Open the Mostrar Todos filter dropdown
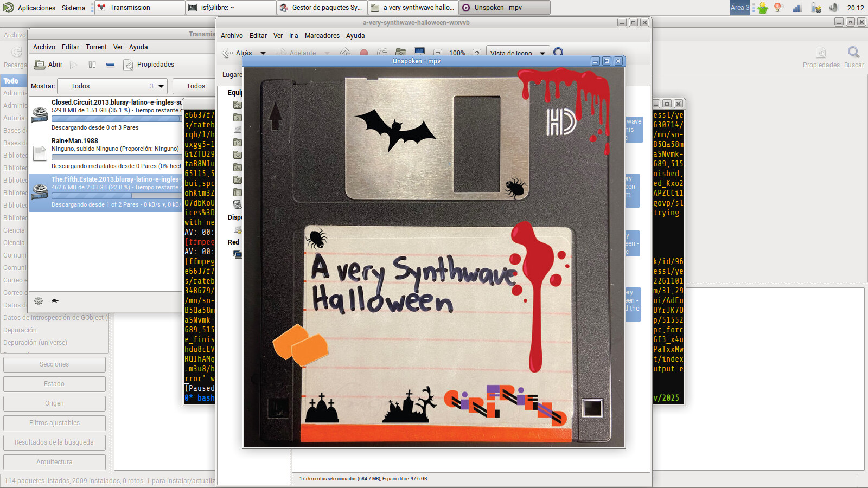This screenshot has height=488, width=868. pos(112,86)
